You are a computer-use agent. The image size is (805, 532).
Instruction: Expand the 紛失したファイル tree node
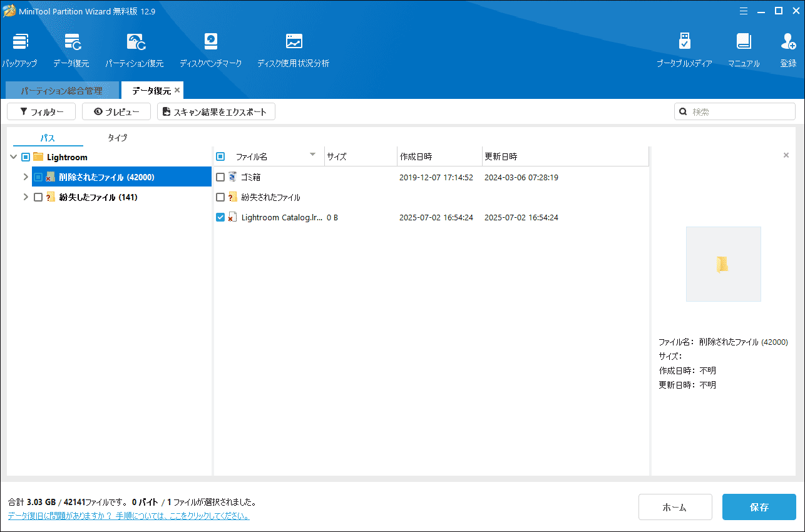[x=26, y=197]
